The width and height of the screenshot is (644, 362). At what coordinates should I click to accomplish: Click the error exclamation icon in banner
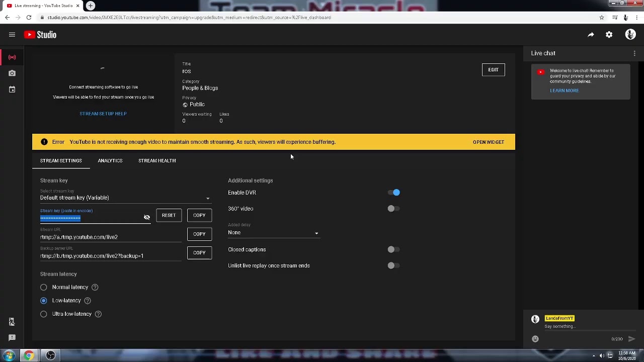pos(44,142)
